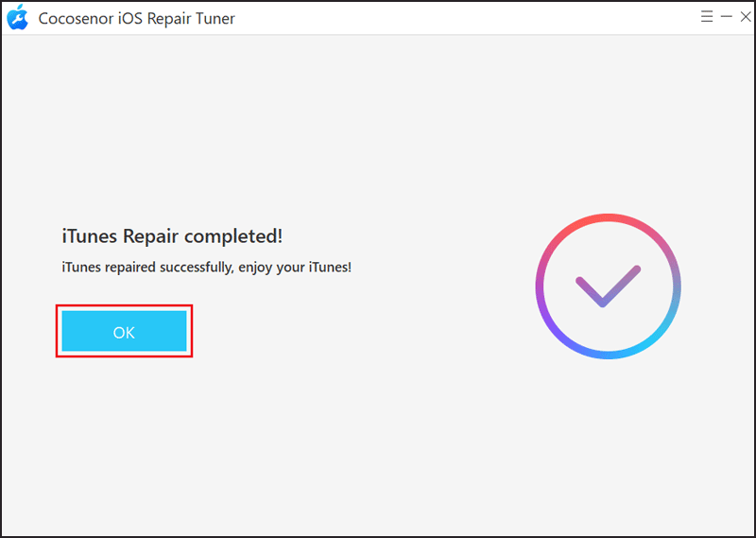Click the blue bottom arc of the circle
756x538 pixels.
click(x=608, y=356)
